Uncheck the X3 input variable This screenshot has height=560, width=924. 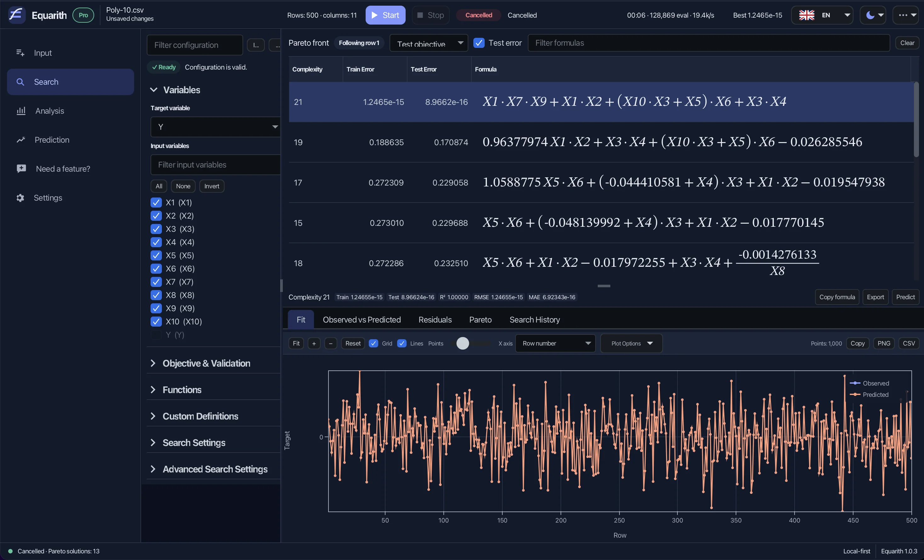pos(156,229)
